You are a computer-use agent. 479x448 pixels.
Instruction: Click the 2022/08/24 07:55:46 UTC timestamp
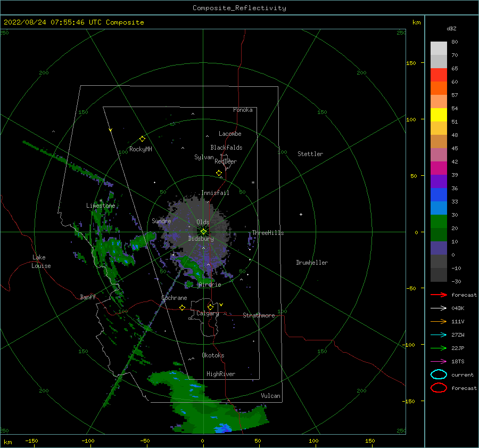click(52, 22)
